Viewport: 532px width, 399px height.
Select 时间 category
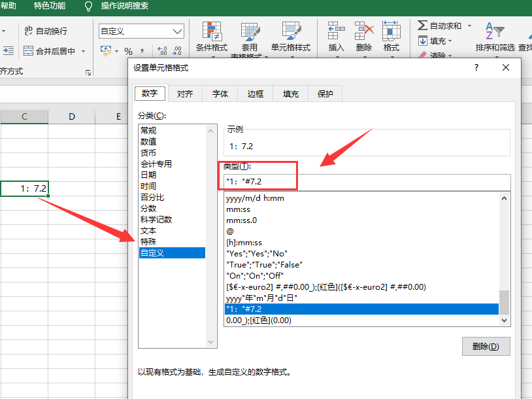172,186
